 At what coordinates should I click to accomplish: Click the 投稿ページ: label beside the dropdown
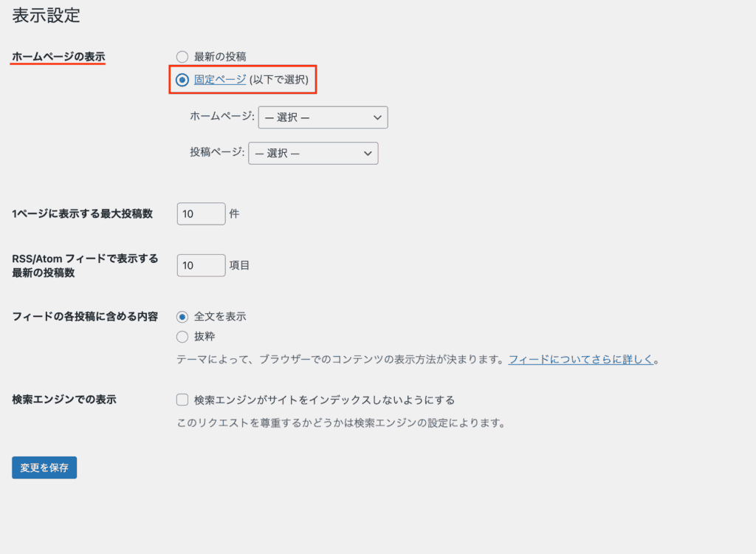coord(217,152)
